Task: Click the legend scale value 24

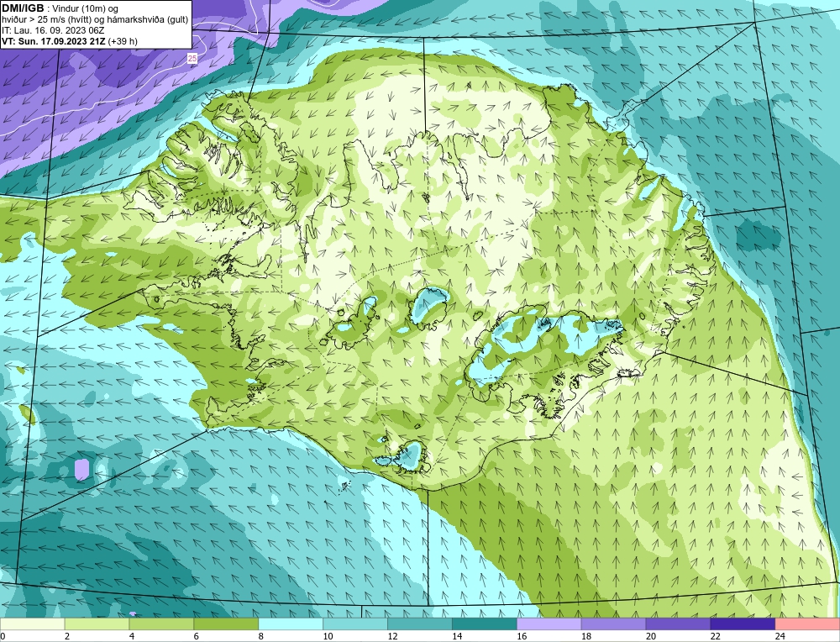Action: tap(780, 636)
